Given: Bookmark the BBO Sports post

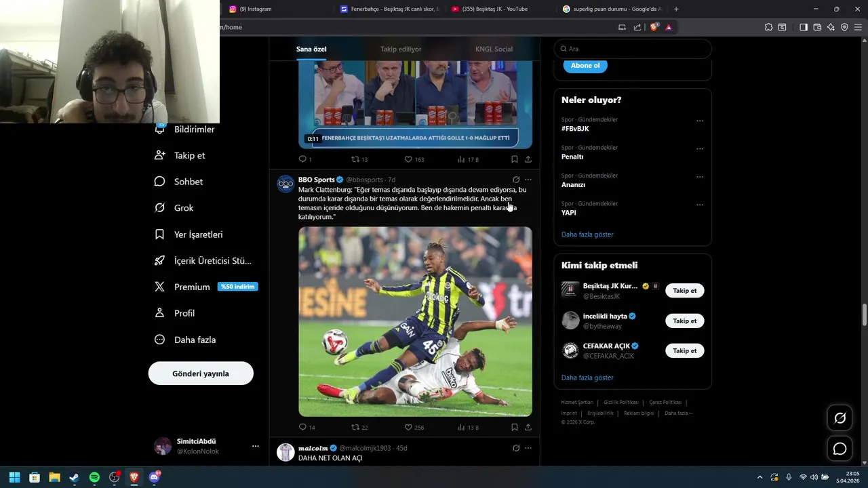Looking at the screenshot, I should click(x=514, y=427).
